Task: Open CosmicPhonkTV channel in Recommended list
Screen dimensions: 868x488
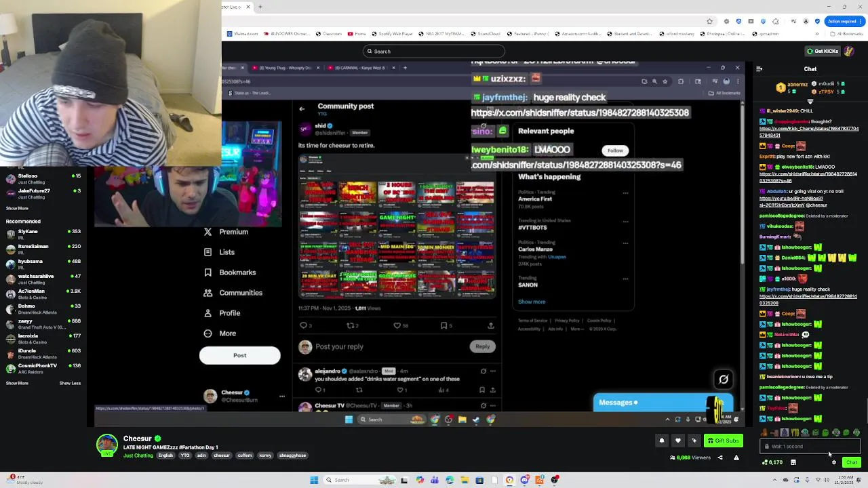Action: [43, 368]
